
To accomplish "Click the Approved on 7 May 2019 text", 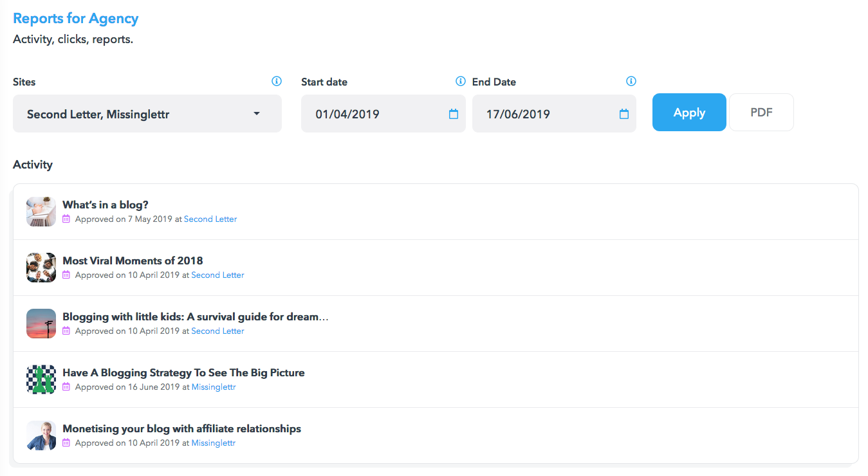I will click(x=124, y=219).
